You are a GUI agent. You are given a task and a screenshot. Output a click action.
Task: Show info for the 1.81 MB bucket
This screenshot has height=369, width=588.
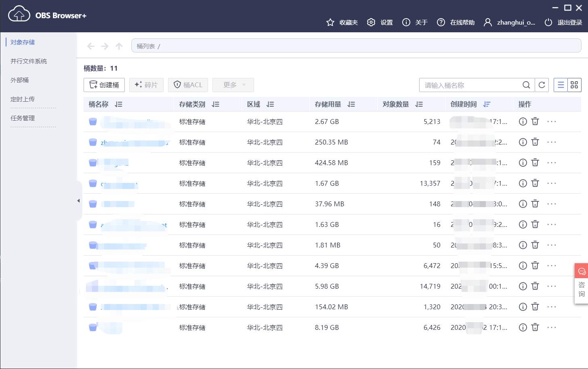click(x=523, y=245)
